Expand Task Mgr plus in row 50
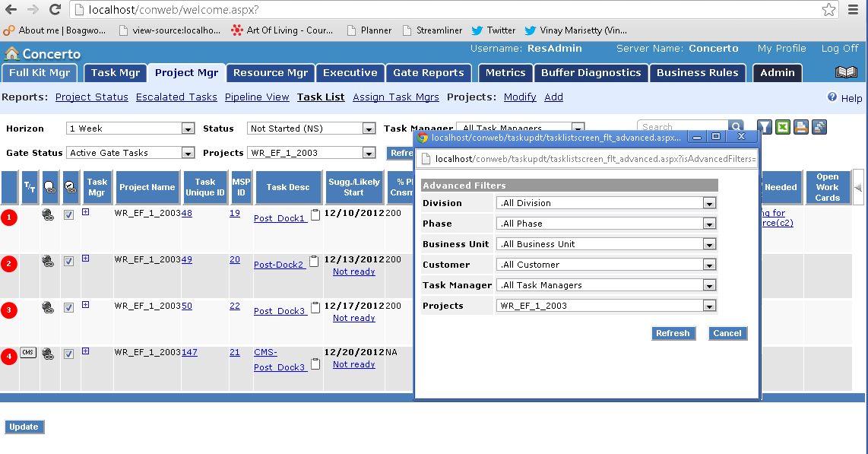This screenshot has height=454, width=868. click(86, 304)
